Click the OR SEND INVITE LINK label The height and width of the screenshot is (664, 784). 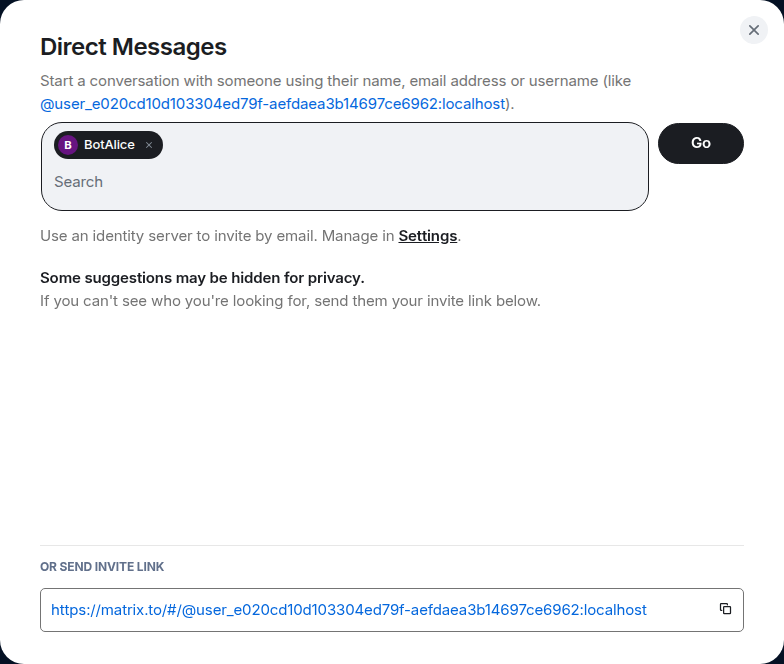102,567
